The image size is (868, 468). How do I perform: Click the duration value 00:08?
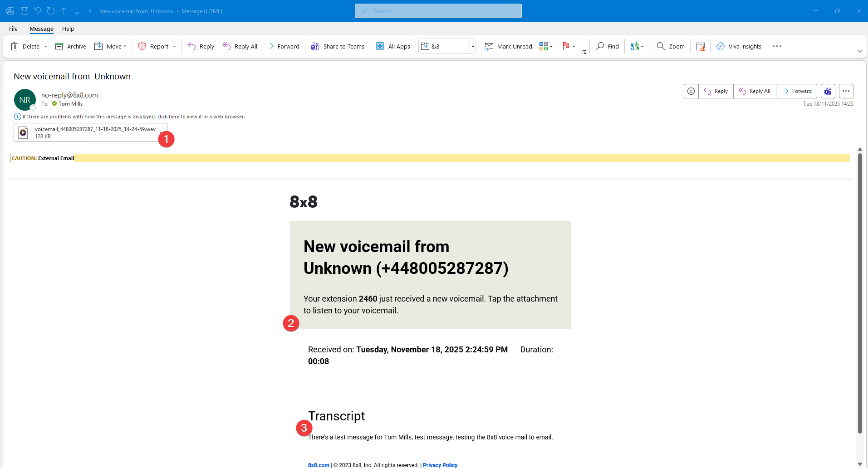click(x=319, y=361)
